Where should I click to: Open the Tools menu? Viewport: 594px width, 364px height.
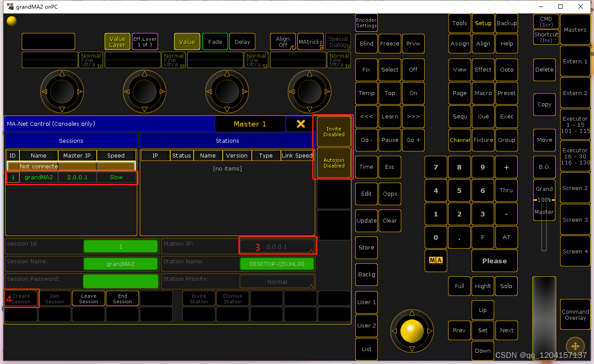459,23
